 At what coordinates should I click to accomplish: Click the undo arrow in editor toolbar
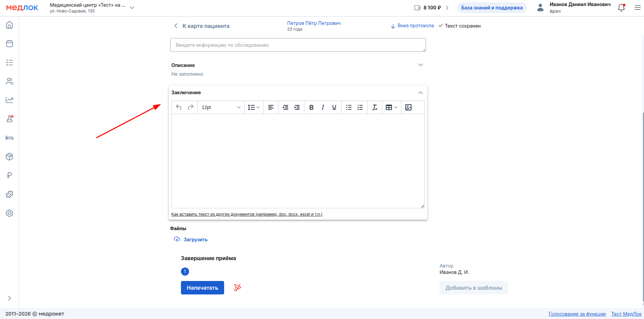(x=179, y=107)
